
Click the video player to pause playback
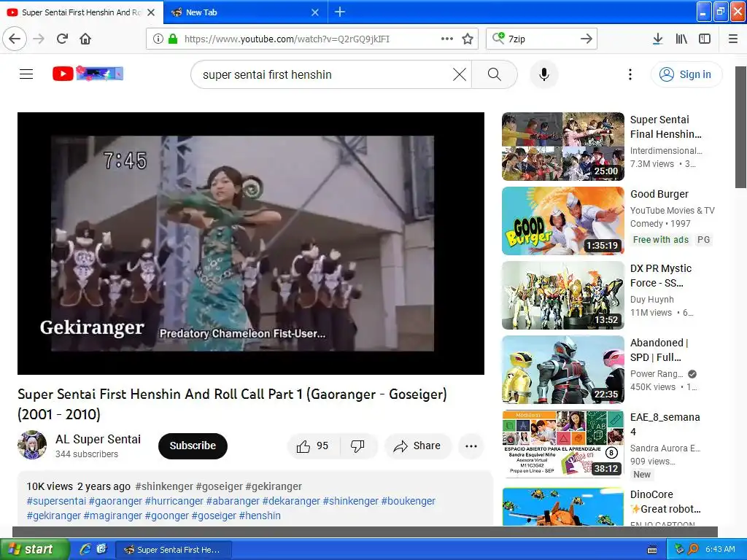tap(251, 244)
